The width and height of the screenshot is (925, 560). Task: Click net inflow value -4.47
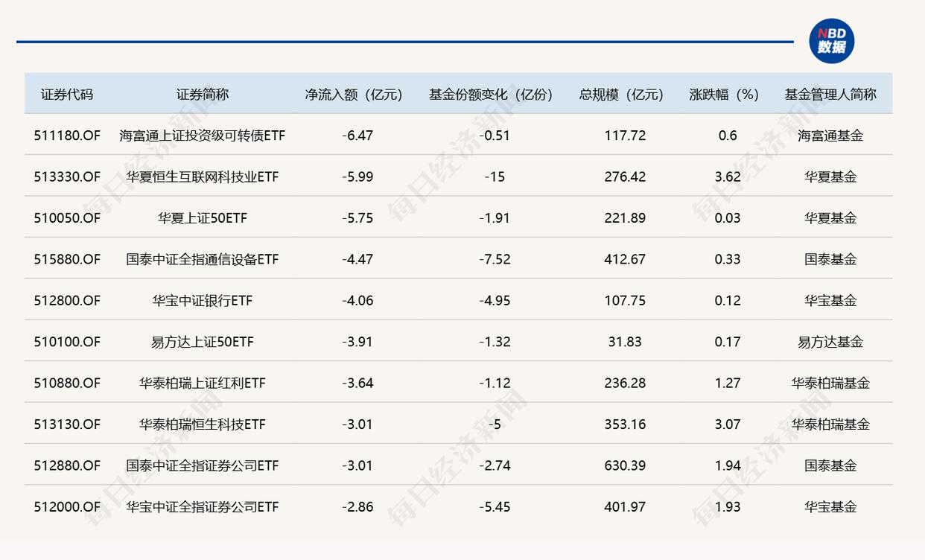[x=357, y=259]
